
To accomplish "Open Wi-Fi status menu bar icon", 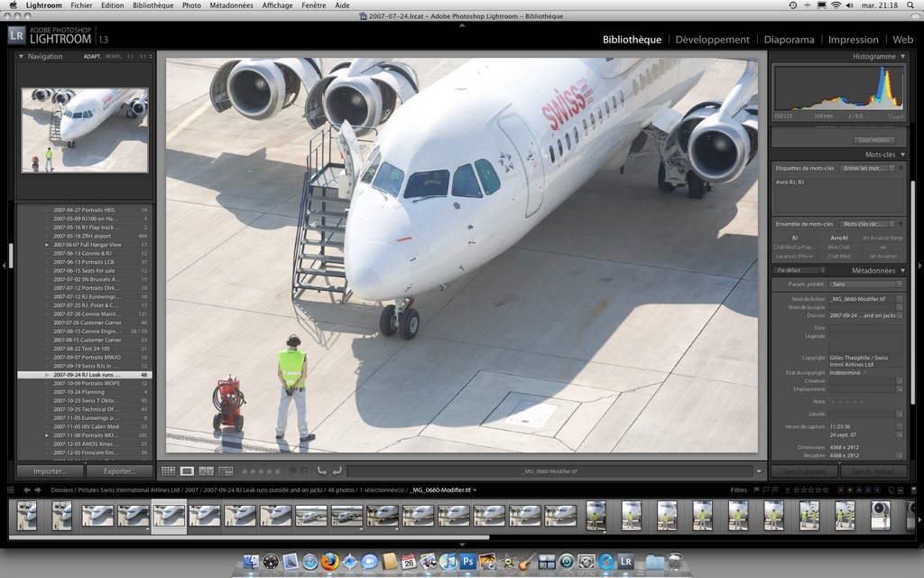I will click(x=836, y=5).
